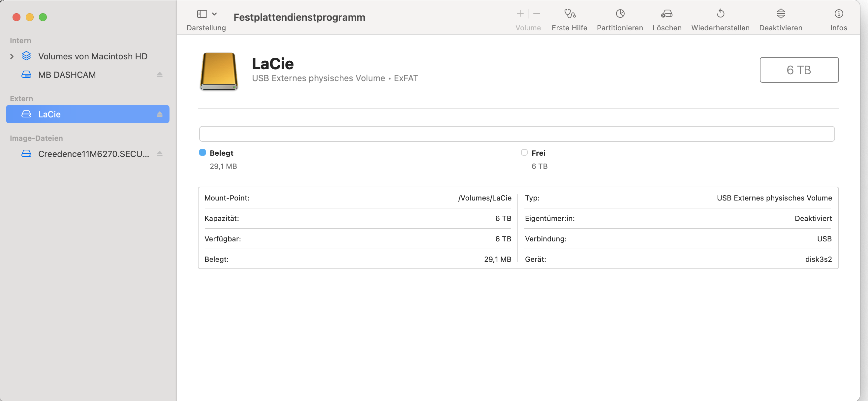
Task: Select Creedence11M6270.SECU image in sidebar
Action: point(93,154)
